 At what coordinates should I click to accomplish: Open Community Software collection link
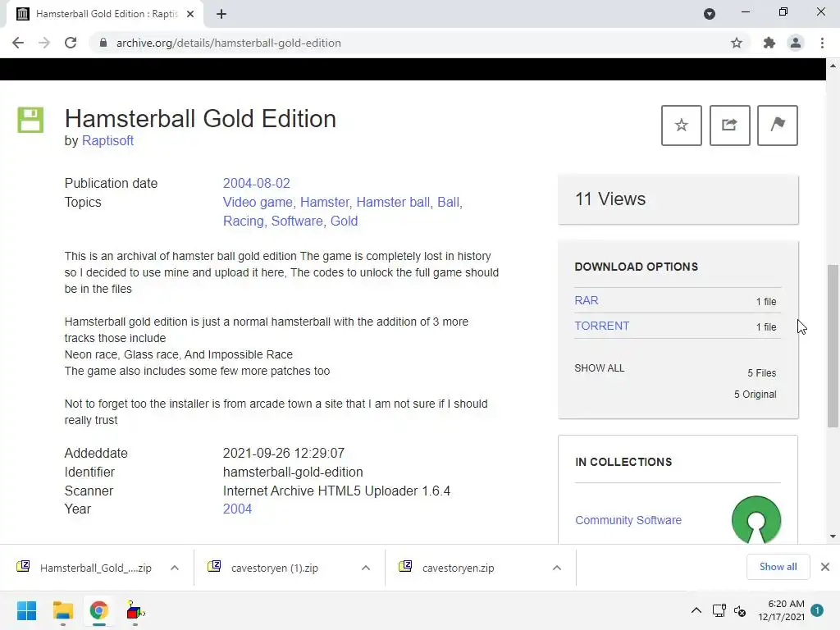tap(628, 520)
